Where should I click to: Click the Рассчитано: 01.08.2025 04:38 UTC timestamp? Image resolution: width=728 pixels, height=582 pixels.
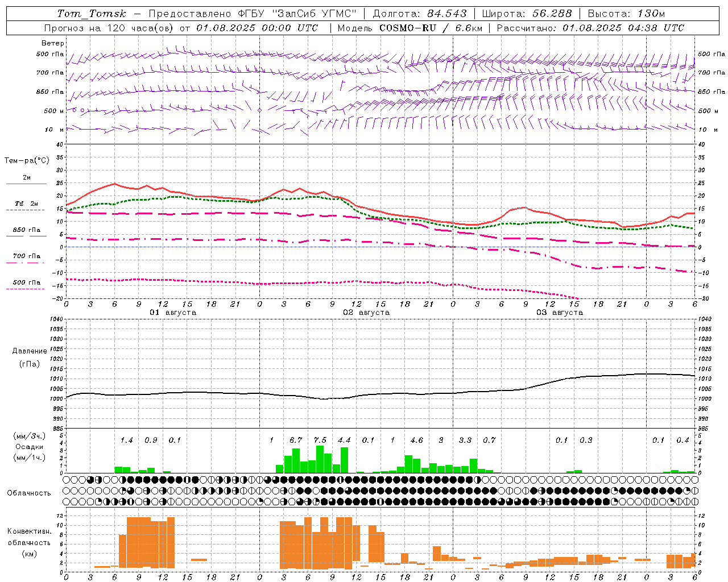coord(590,28)
